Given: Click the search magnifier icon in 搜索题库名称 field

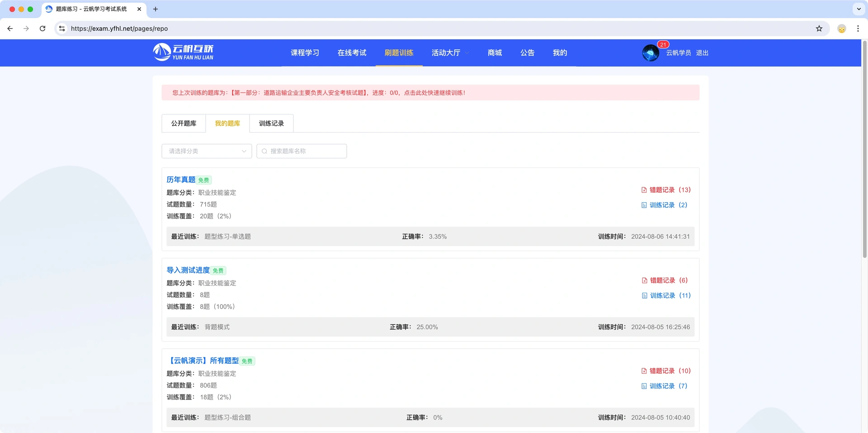Looking at the screenshot, I should coord(264,151).
